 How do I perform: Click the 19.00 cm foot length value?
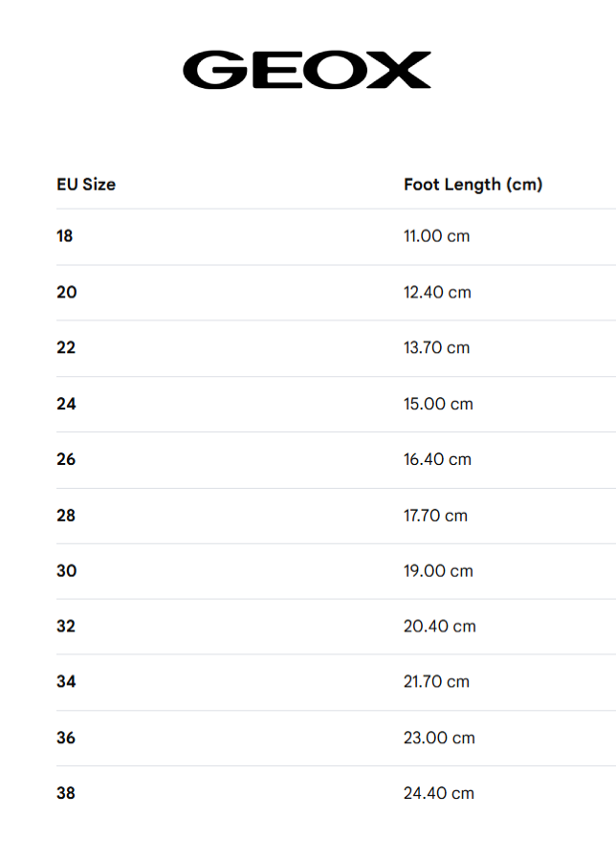pyautogui.click(x=438, y=570)
